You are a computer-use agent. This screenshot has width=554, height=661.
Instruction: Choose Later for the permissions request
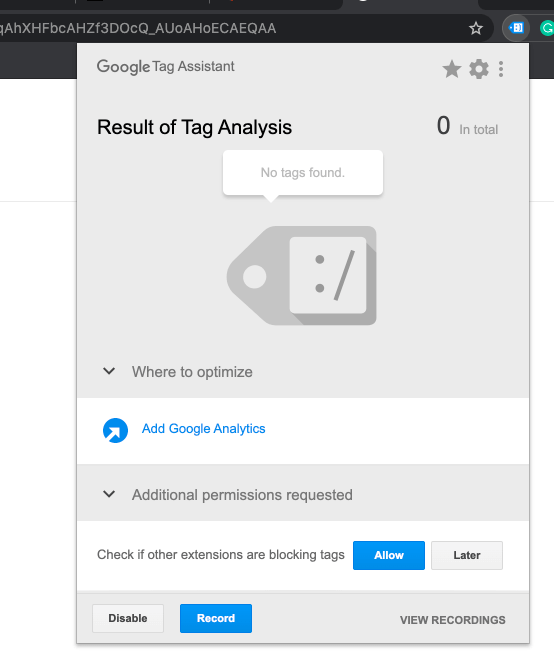[x=467, y=555]
